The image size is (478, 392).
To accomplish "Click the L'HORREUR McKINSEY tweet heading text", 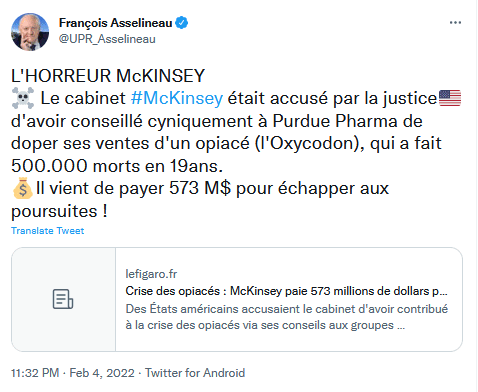I will pyautogui.click(x=108, y=76).
